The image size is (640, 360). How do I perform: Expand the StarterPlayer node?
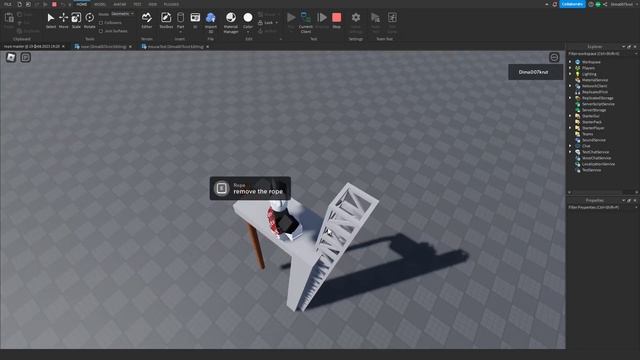point(570,128)
